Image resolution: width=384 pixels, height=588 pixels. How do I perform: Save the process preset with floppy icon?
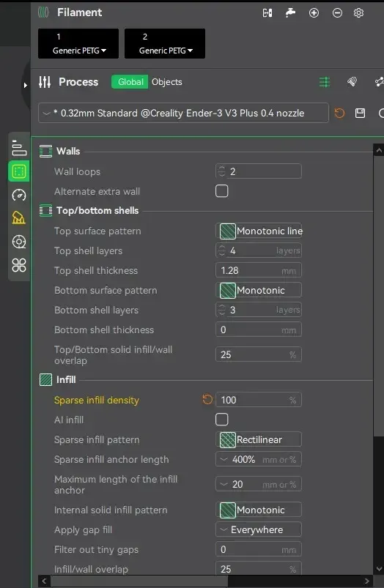point(360,113)
